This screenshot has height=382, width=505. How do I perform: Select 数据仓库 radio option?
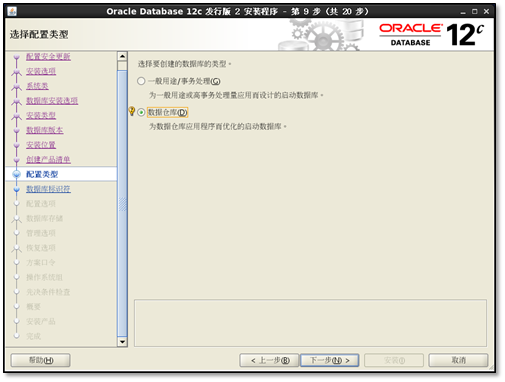tap(141, 112)
